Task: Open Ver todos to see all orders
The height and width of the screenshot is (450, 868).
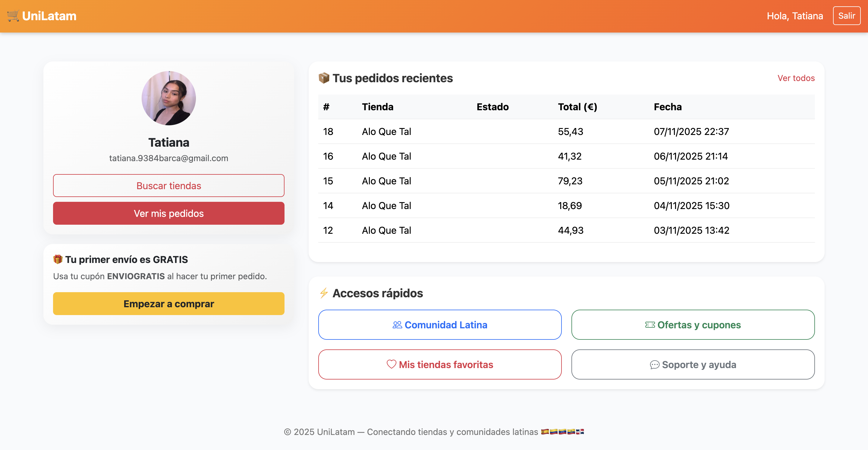Action: pos(796,78)
